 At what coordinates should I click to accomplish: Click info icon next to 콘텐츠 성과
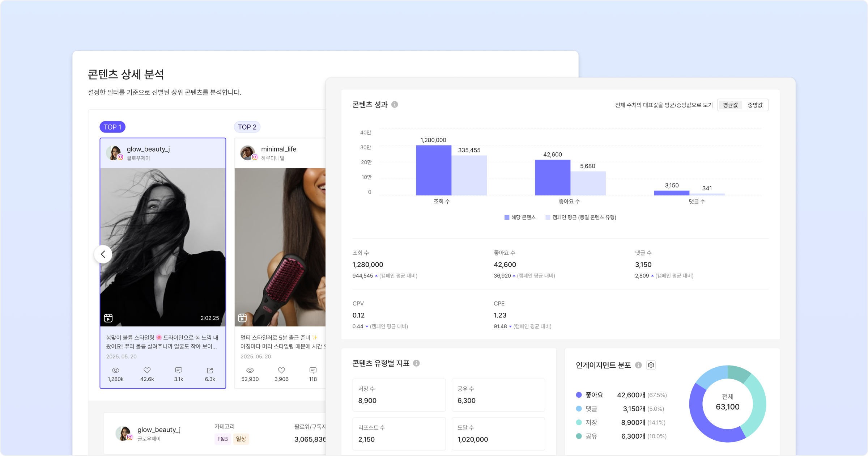[395, 105]
